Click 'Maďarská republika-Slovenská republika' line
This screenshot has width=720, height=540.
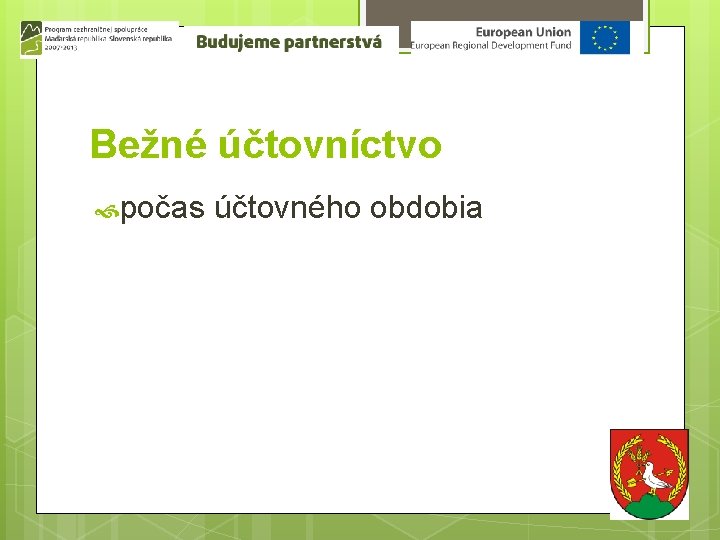coord(108,39)
